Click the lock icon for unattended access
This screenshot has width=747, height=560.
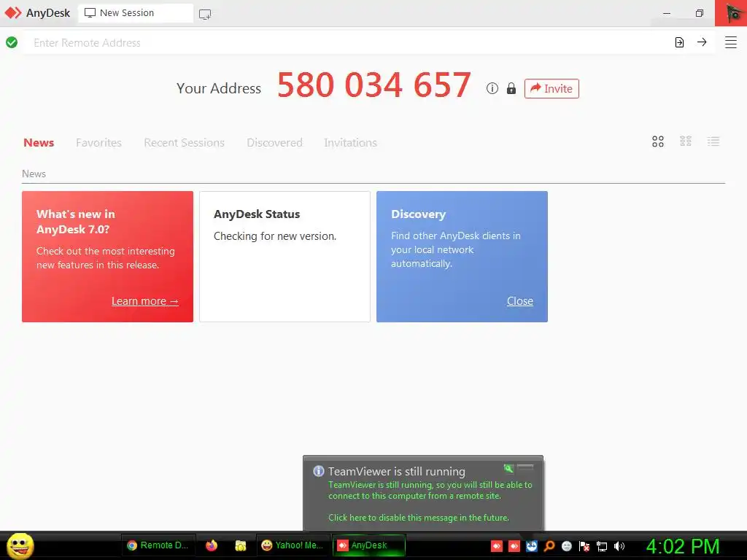511,88
